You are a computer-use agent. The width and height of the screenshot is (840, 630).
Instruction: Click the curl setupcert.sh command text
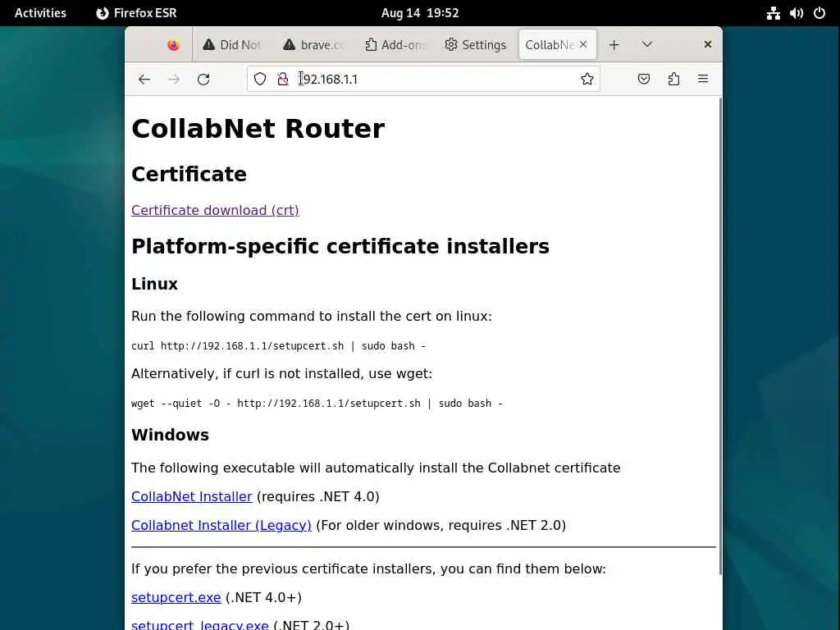(x=279, y=346)
